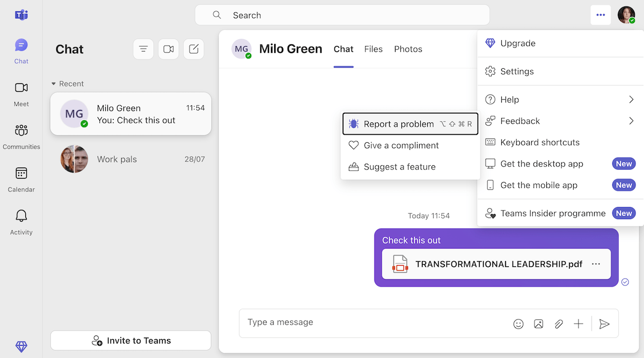
Task: Insert image via the picture icon
Action: (x=538, y=324)
